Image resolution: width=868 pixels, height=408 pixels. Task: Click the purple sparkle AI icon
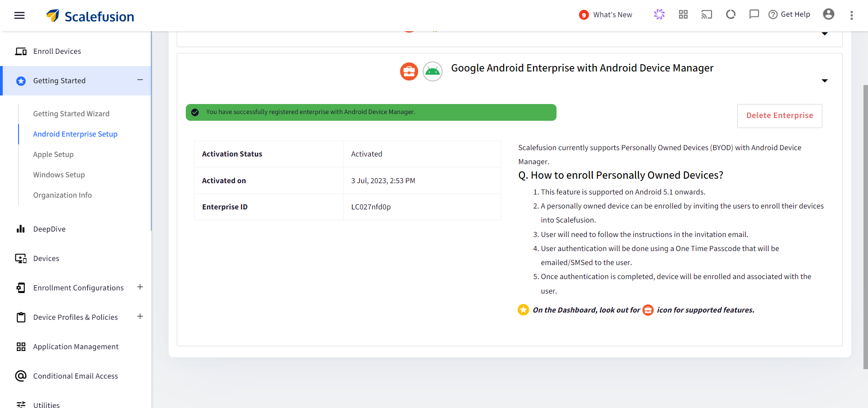659,14
